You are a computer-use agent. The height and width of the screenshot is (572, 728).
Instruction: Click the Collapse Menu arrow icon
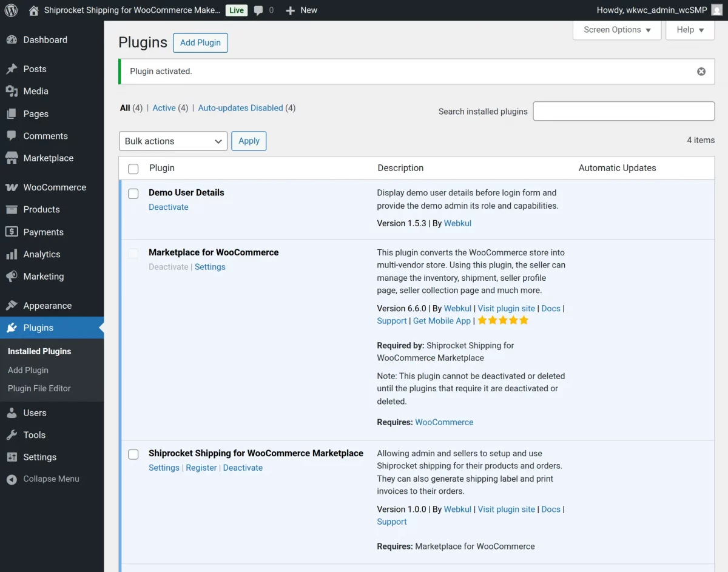pyautogui.click(x=12, y=479)
